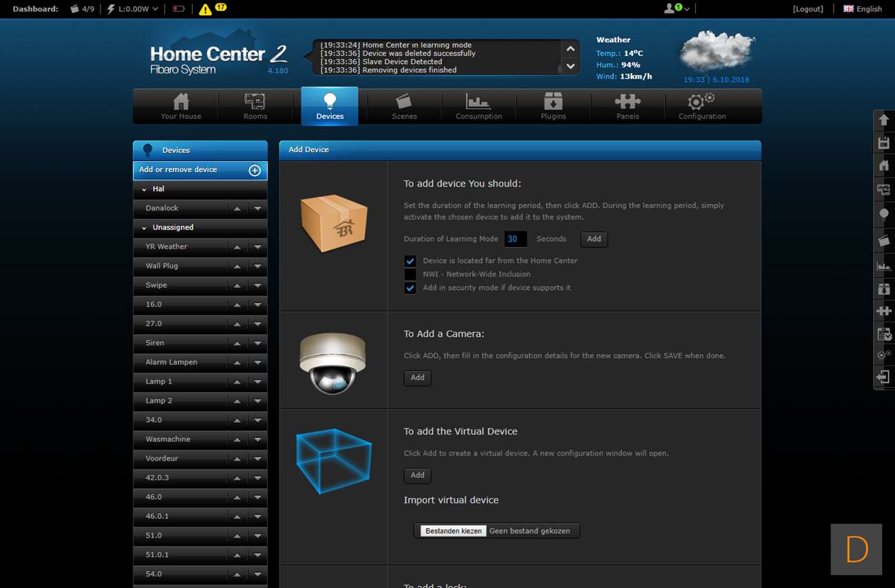The height and width of the screenshot is (588, 895).
Task: Collapse the Hal room group
Action: point(144,189)
